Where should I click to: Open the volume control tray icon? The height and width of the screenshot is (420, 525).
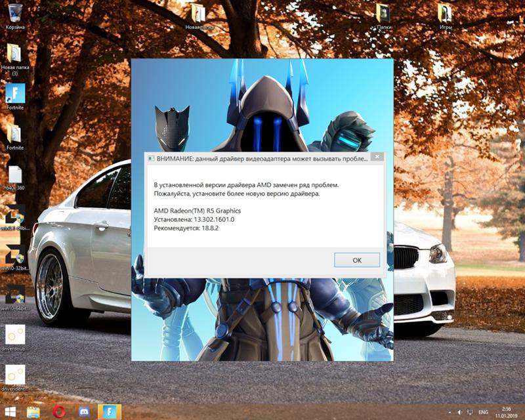[x=460, y=412]
